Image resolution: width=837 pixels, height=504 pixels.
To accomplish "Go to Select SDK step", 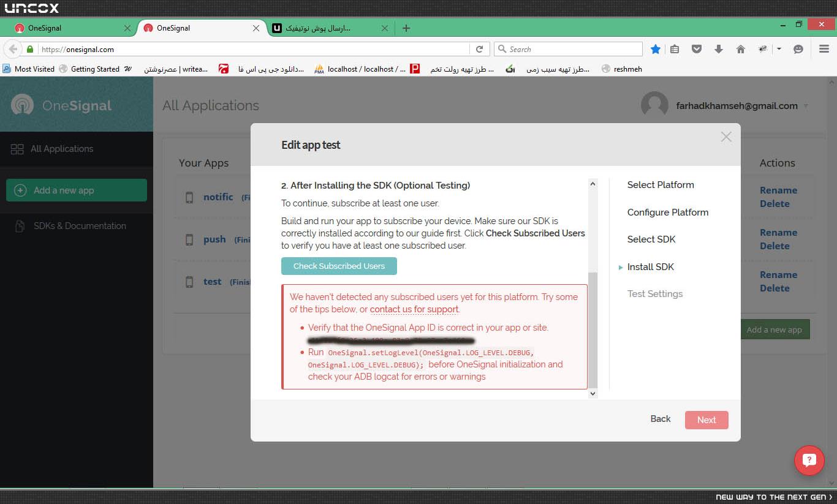I will (651, 239).
